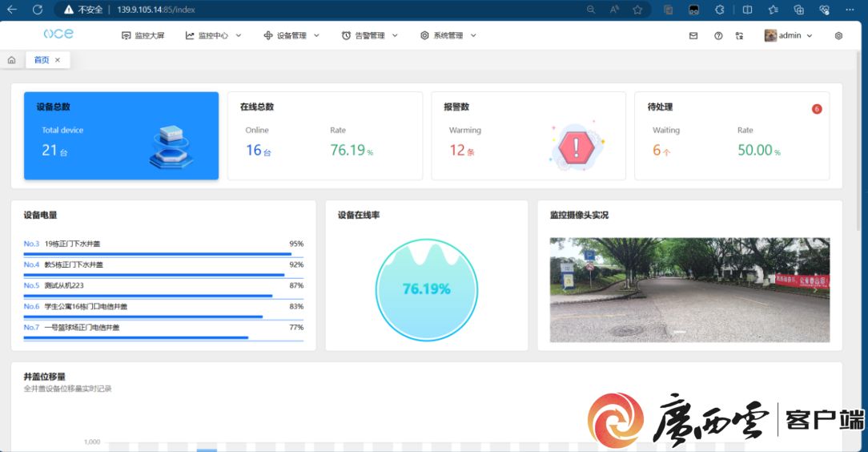The height and width of the screenshot is (452, 868).
Task: Click the help question mark icon
Action: pyautogui.click(x=718, y=35)
